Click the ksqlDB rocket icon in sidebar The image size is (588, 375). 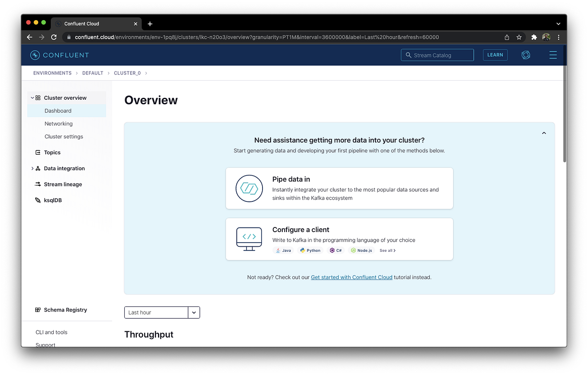pyautogui.click(x=38, y=201)
